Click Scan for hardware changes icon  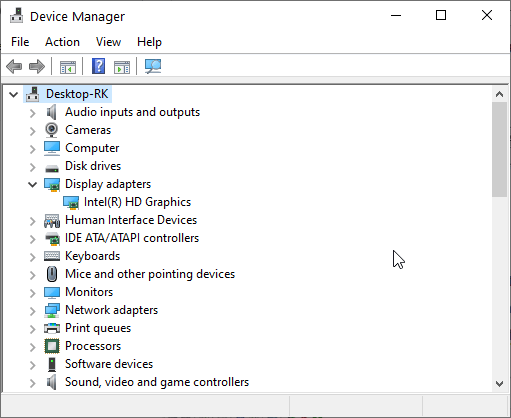pos(153,66)
